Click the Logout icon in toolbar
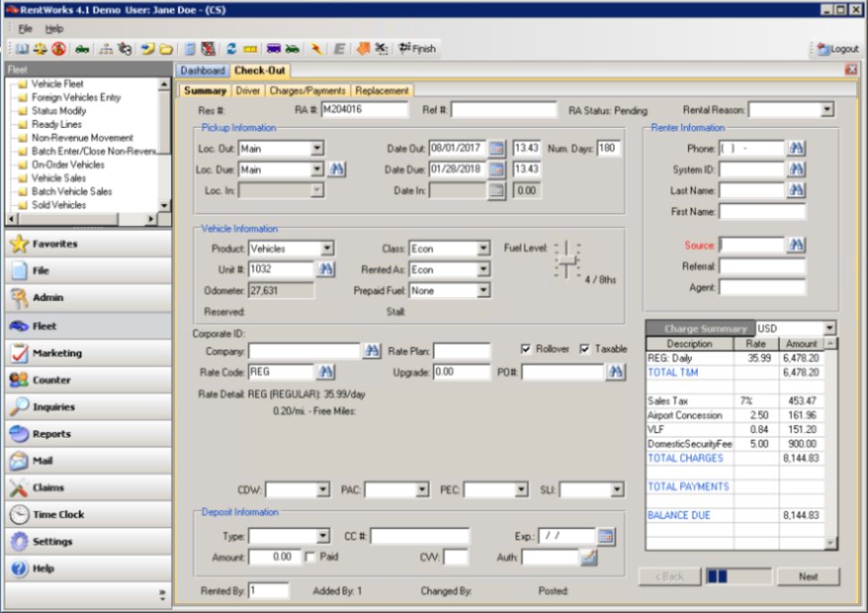Viewport: 868px width, 613px height. (838, 48)
